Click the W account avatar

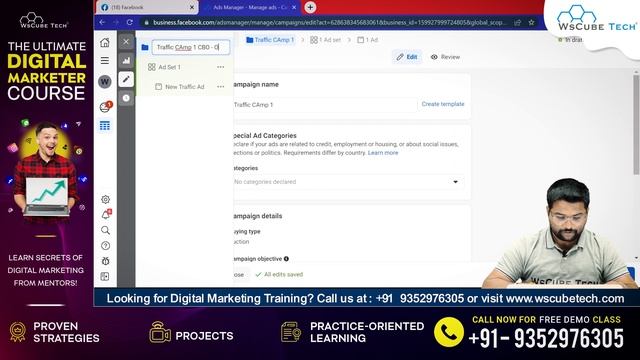(x=105, y=82)
